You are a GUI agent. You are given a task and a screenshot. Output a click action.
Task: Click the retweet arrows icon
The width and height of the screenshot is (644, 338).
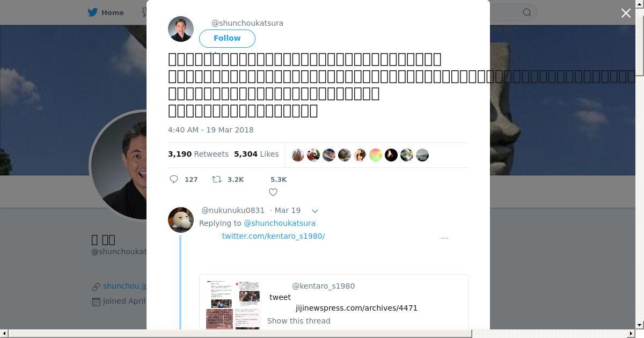[217, 179]
